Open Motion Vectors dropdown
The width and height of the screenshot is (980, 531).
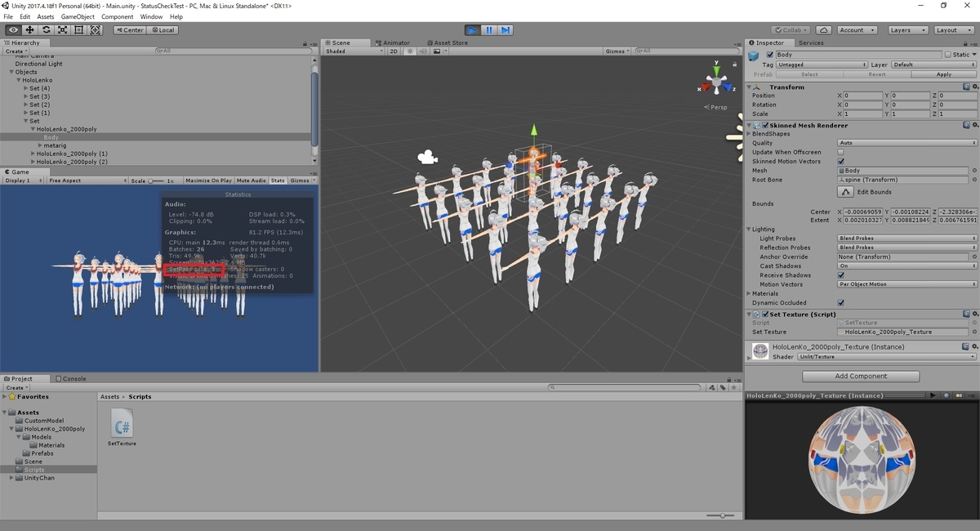(x=907, y=284)
